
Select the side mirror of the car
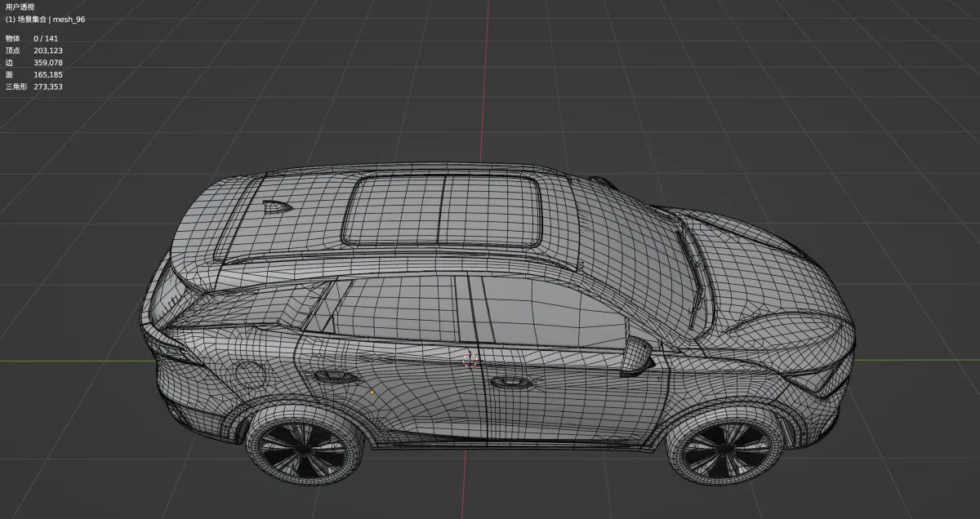(x=639, y=357)
